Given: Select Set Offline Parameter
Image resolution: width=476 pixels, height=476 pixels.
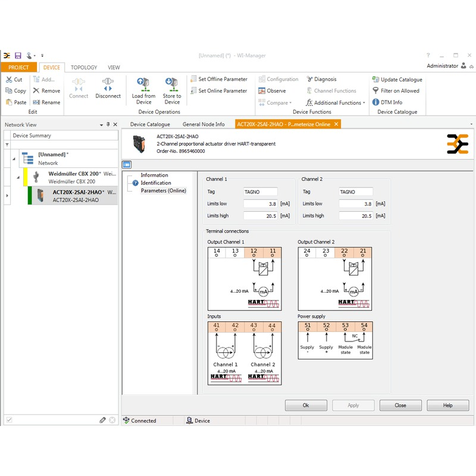Looking at the screenshot, I should 219,79.
